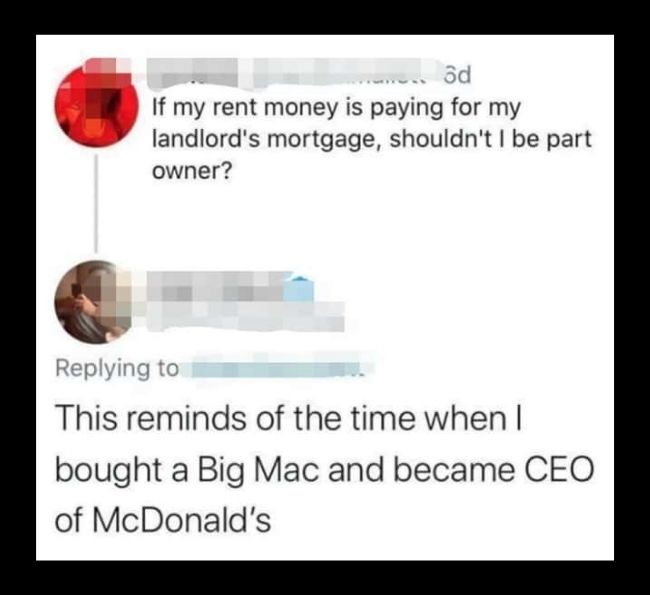Select the Big Mac reply text
Screen dimensions: 650x595
tap(325, 469)
